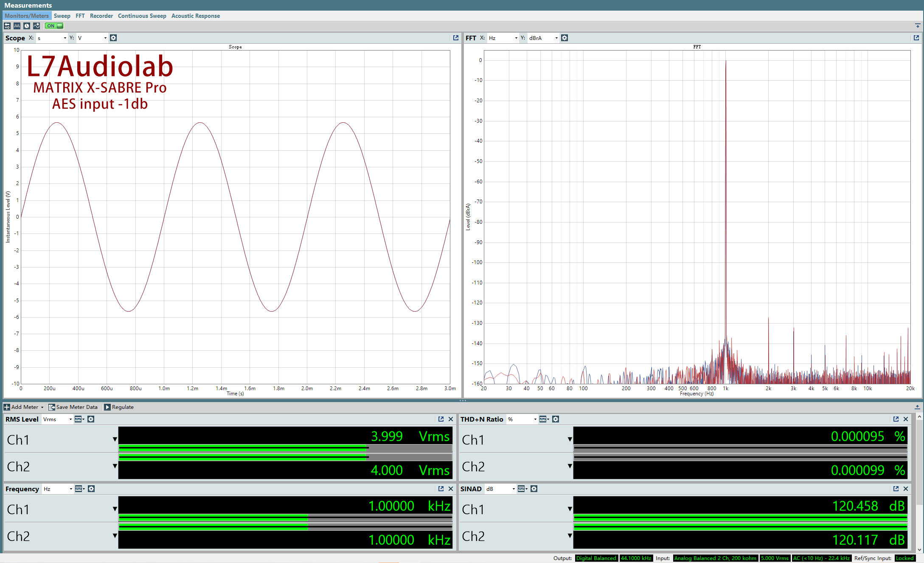Toggle the green generator ON switch

point(54,26)
